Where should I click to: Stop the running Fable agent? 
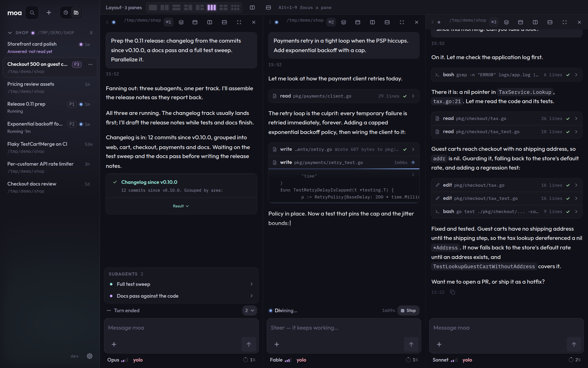click(408, 310)
